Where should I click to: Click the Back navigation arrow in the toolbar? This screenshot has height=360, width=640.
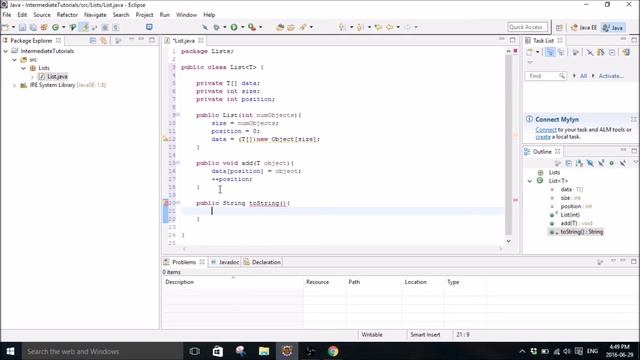tap(390, 27)
